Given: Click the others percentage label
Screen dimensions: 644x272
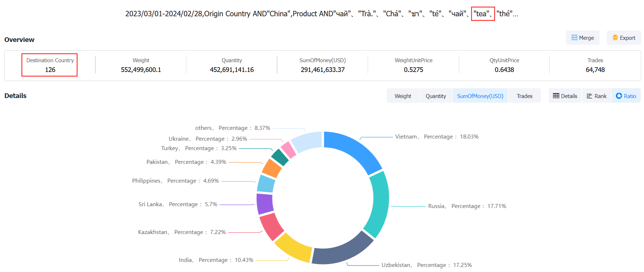Looking at the screenshot, I should [x=233, y=128].
